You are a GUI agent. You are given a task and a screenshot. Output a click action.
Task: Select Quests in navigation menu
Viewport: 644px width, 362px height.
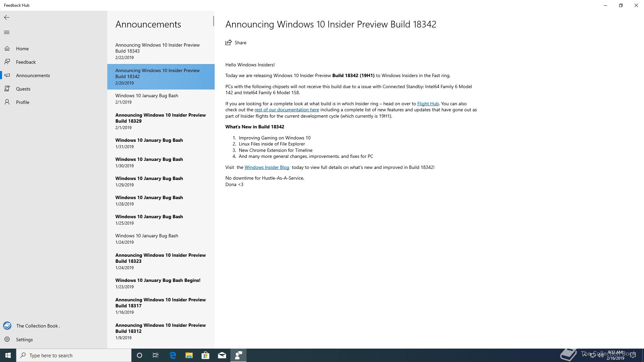click(x=54, y=89)
